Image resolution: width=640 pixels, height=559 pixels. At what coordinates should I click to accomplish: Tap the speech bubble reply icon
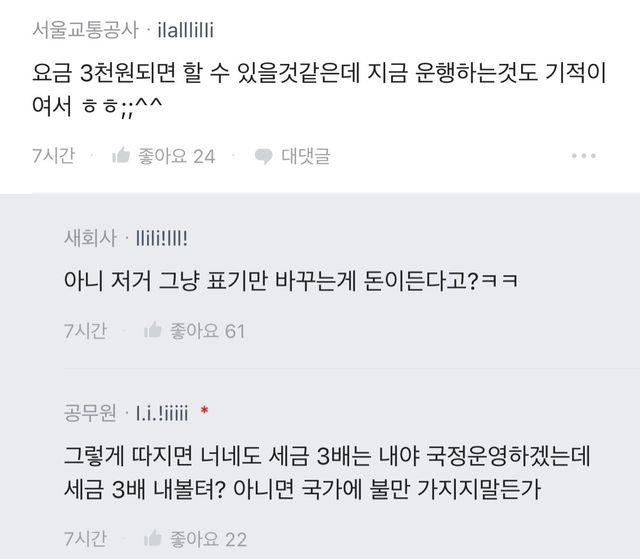[264, 156]
